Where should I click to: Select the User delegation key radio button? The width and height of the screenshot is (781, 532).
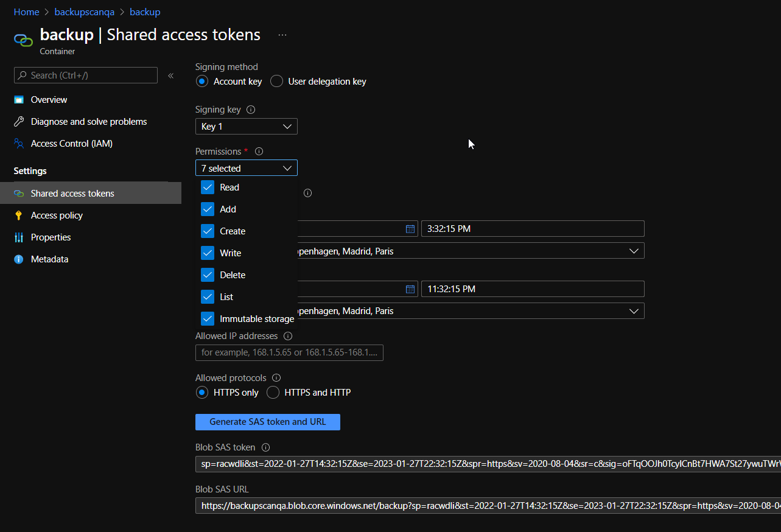tap(276, 82)
